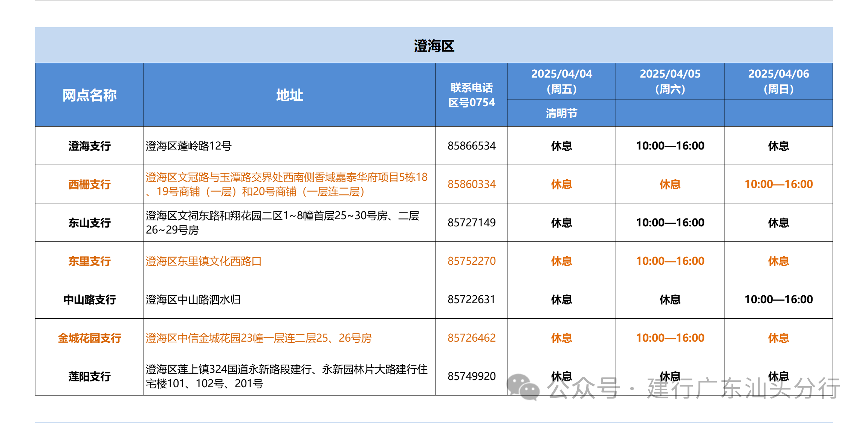Click 金城花园支行 Friday 休息 cell
The image size is (868, 423).
[x=561, y=338]
